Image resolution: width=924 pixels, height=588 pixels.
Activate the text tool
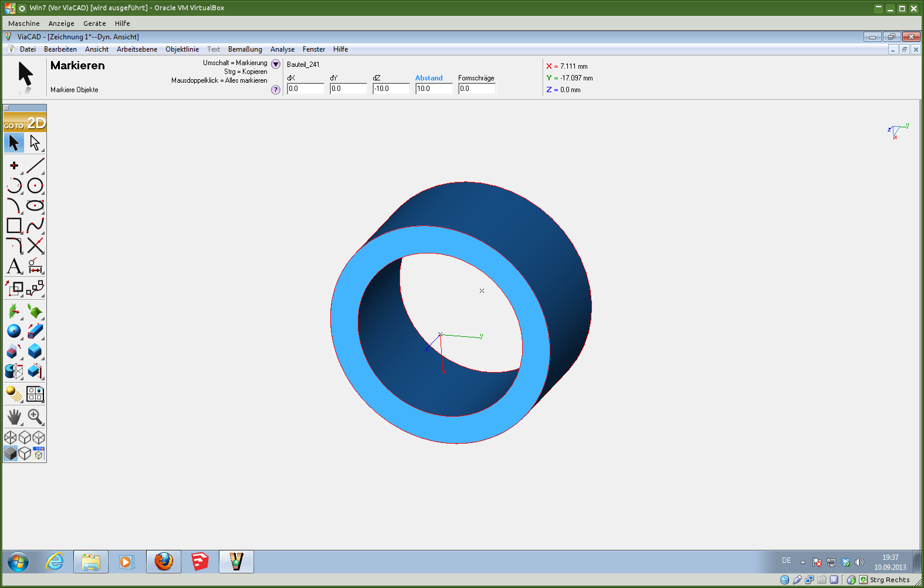[x=14, y=266]
